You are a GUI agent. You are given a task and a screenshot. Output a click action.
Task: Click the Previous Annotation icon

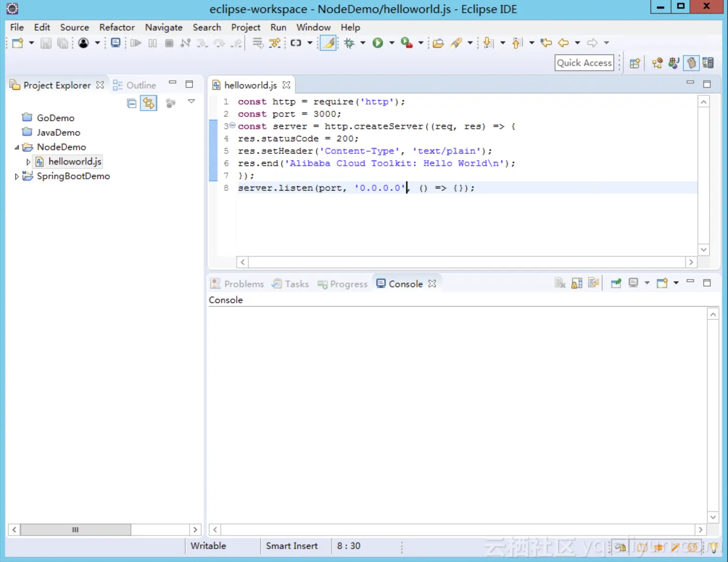(x=517, y=43)
